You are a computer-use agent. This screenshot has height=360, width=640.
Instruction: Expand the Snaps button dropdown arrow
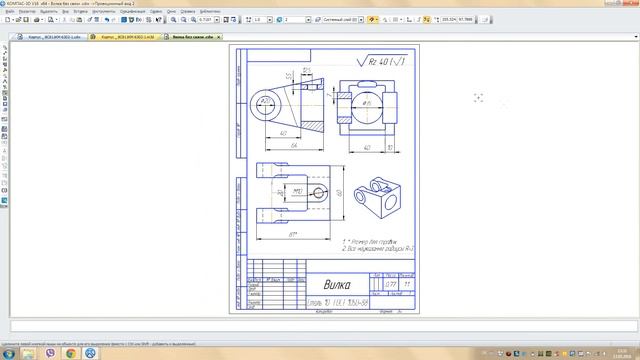pos(377,20)
